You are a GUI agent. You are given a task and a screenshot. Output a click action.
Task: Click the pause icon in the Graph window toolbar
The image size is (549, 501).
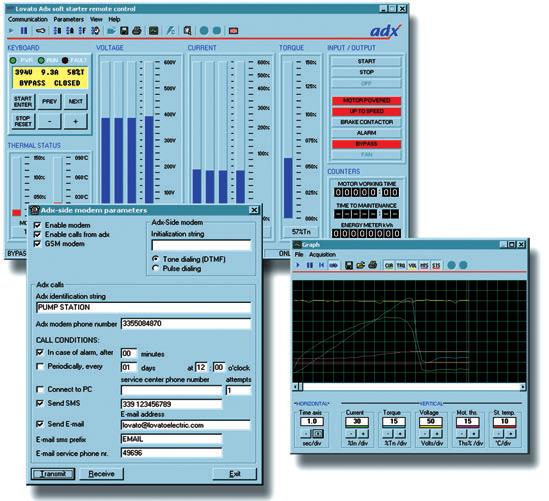pyautogui.click(x=310, y=265)
